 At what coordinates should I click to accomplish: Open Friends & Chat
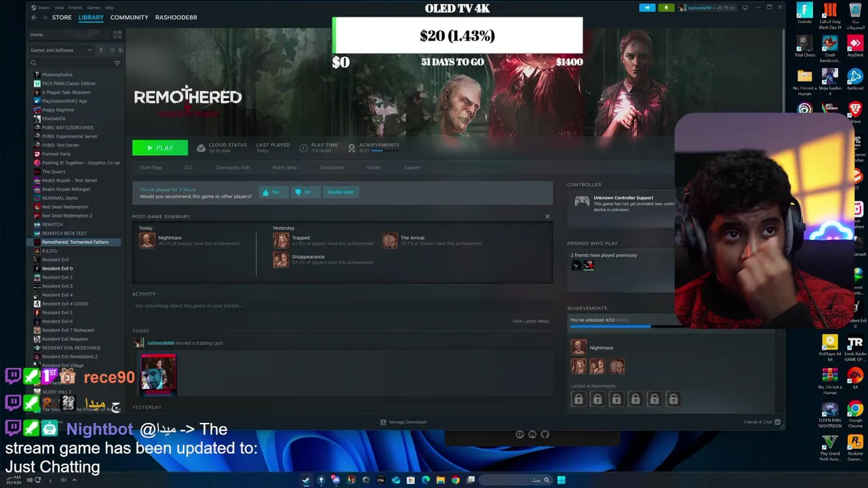(x=762, y=422)
